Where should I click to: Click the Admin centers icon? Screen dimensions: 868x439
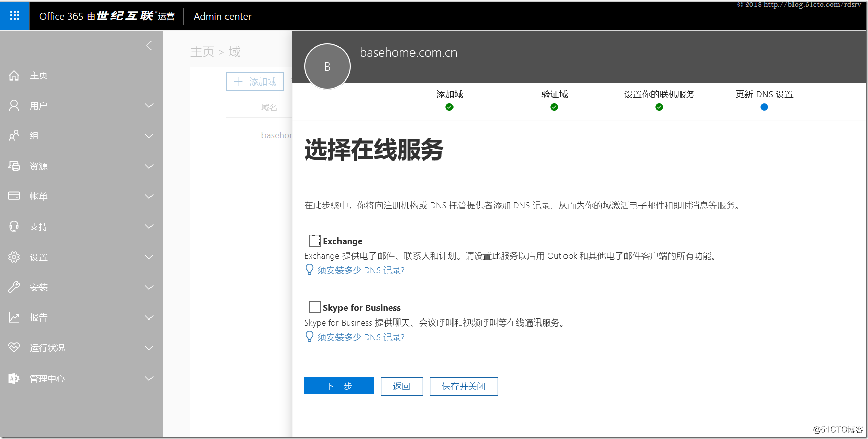point(14,378)
